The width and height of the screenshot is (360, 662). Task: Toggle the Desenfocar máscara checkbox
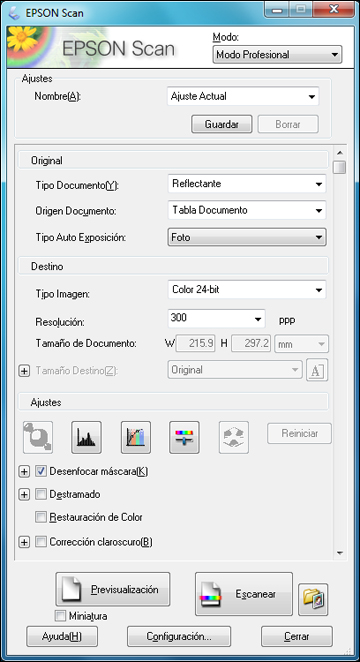pyautogui.click(x=41, y=471)
